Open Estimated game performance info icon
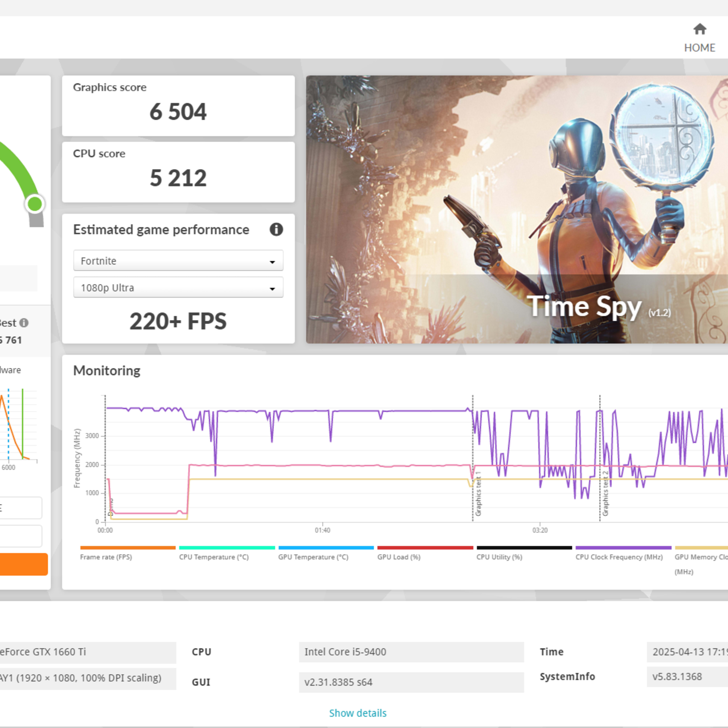Screen dimensions: 728x728 [x=276, y=229]
